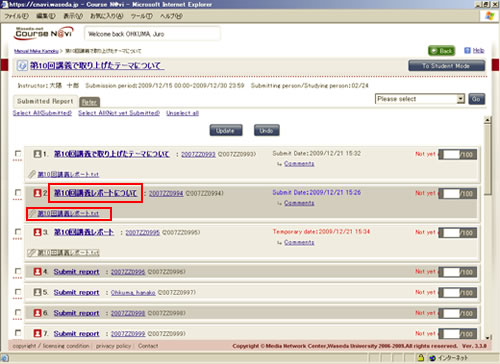The height and width of the screenshot is (364, 500).
Task: Click the red student icon in row 2
Action: coord(37,193)
